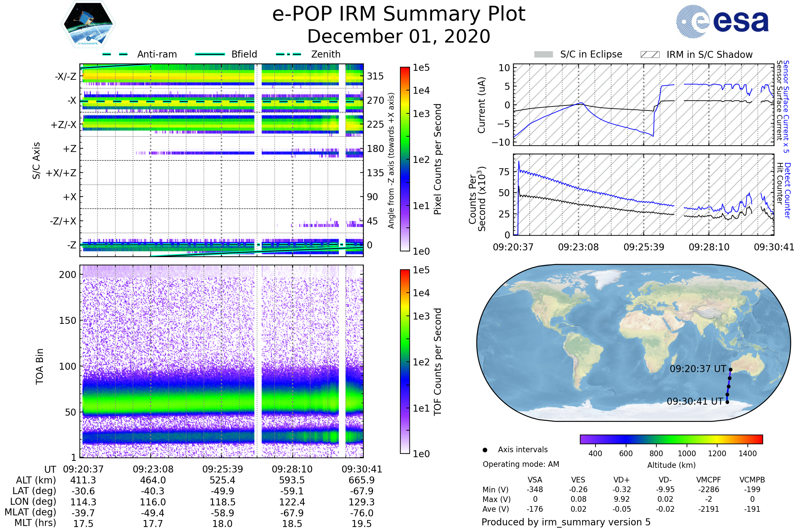Click the VMCPF voltage column header
The image size is (798, 532).
pos(709,480)
